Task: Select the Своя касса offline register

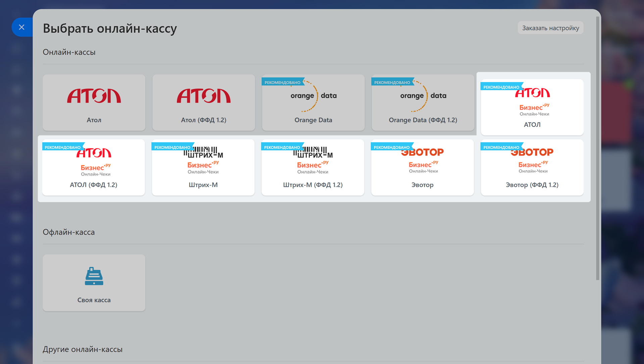Action: [x=94, y=283]
